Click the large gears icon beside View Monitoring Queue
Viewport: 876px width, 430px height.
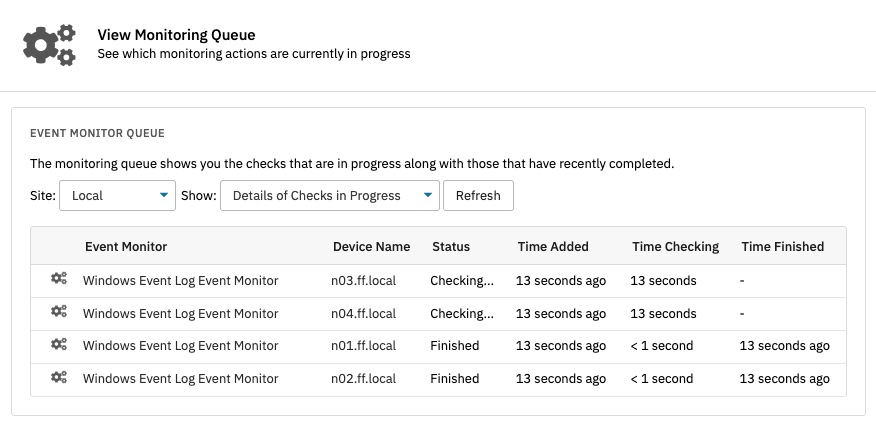pyautogui.click(x=49, y=45)
